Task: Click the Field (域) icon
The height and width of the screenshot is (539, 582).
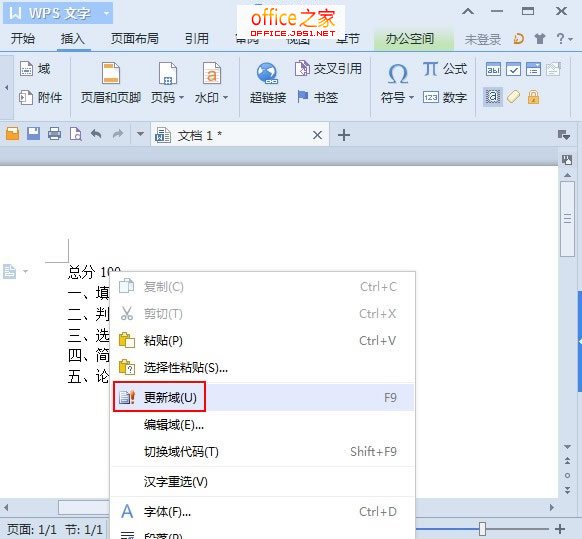Action: (26, 69)
